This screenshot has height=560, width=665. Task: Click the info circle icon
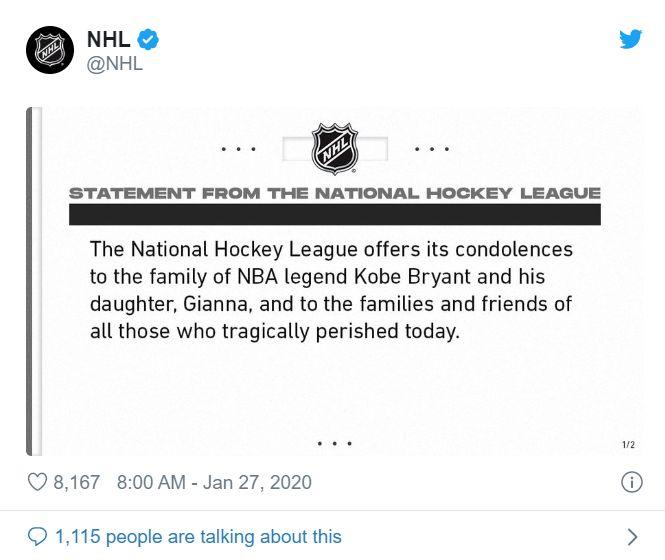coord(631,482)
